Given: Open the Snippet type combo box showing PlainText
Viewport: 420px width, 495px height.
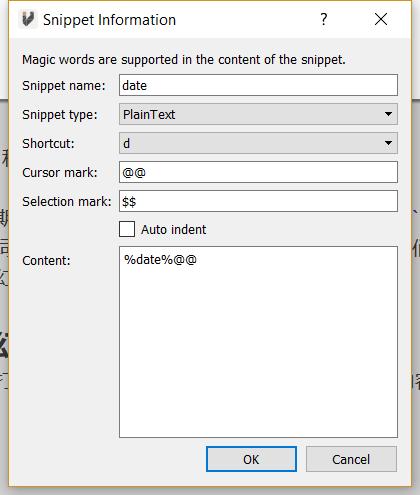Looking at the screenshot, I should [258, 114].
